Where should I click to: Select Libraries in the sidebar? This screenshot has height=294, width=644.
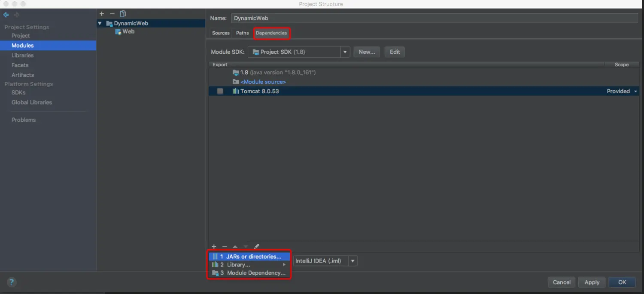click(22, 55)
